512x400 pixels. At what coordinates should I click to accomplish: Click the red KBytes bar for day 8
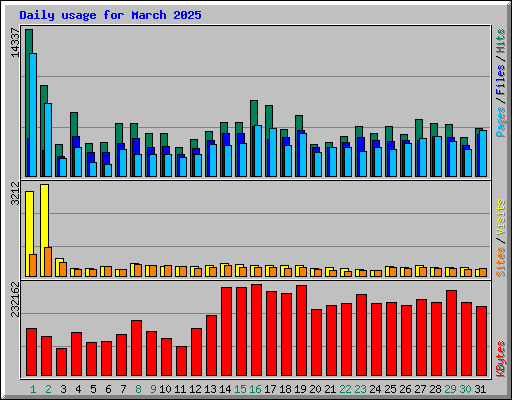pyautogui.click(x=136, y=348)
